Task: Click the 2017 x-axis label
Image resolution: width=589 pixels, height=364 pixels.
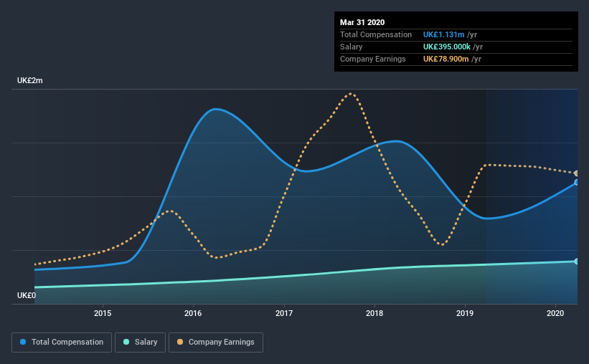Action: tap(284, 313)
